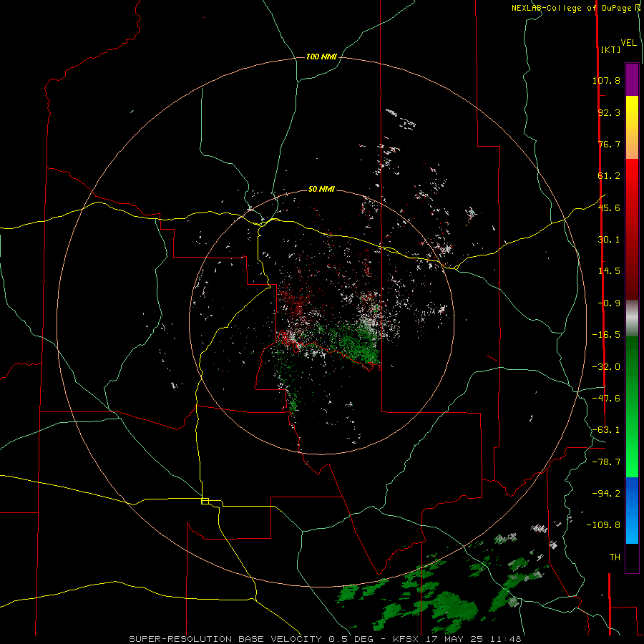Click the Super-Resolution Base Velocity caption
Image resolution: width=644 pixels, height=644 pixels.
pyautogui.click(x=326, y=639)
